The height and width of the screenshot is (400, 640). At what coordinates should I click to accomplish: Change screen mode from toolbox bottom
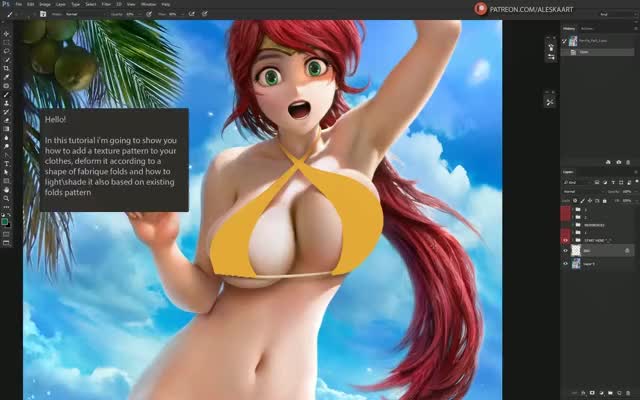6,243
